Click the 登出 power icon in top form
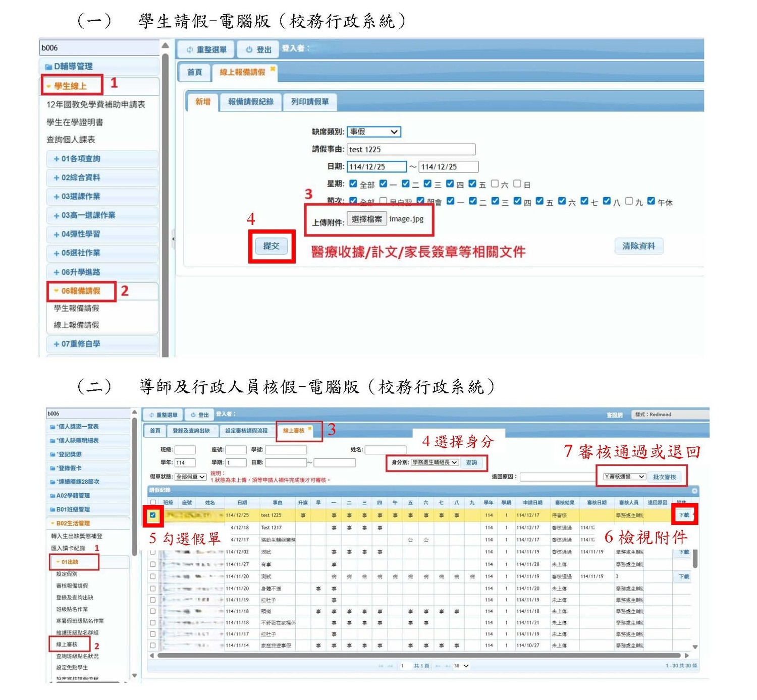The height and width of the screenshot is (700, 757). (x=249, y=50)
